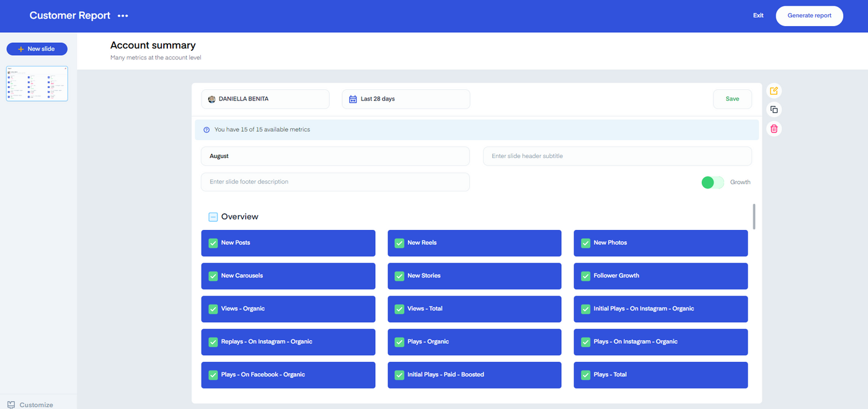868x409 pixels.
Task: Uncheck the Follower Growth metric
Action: click(x=585, y=276)
